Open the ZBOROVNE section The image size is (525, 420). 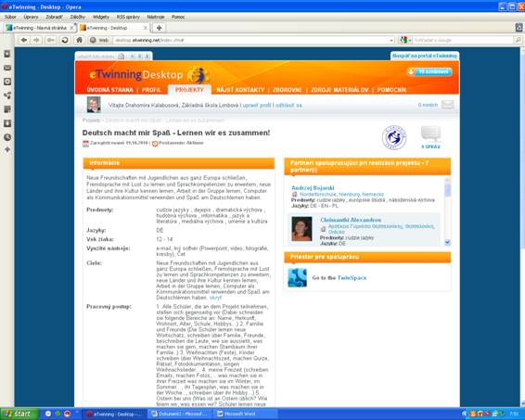point(288,90)
